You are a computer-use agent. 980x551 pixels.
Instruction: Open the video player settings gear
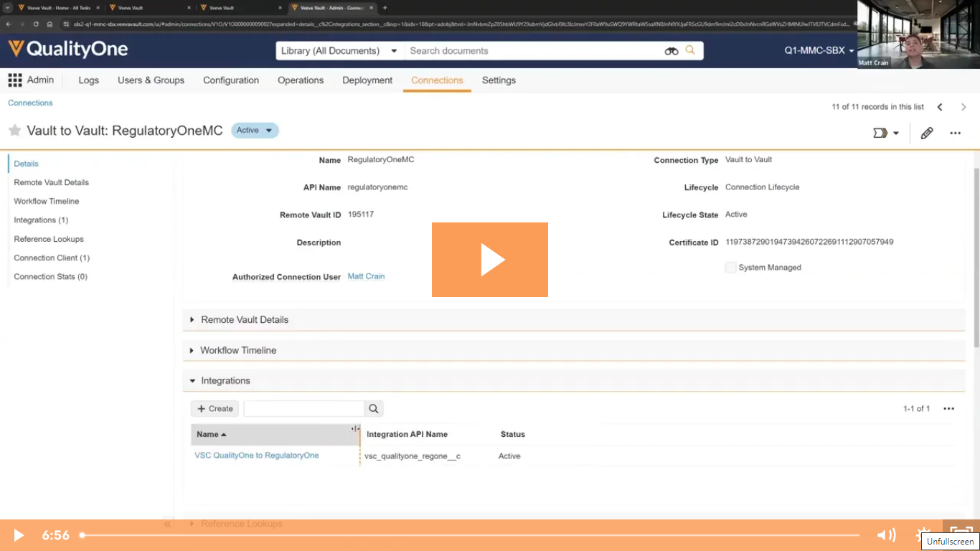click(x=923, y=534)
